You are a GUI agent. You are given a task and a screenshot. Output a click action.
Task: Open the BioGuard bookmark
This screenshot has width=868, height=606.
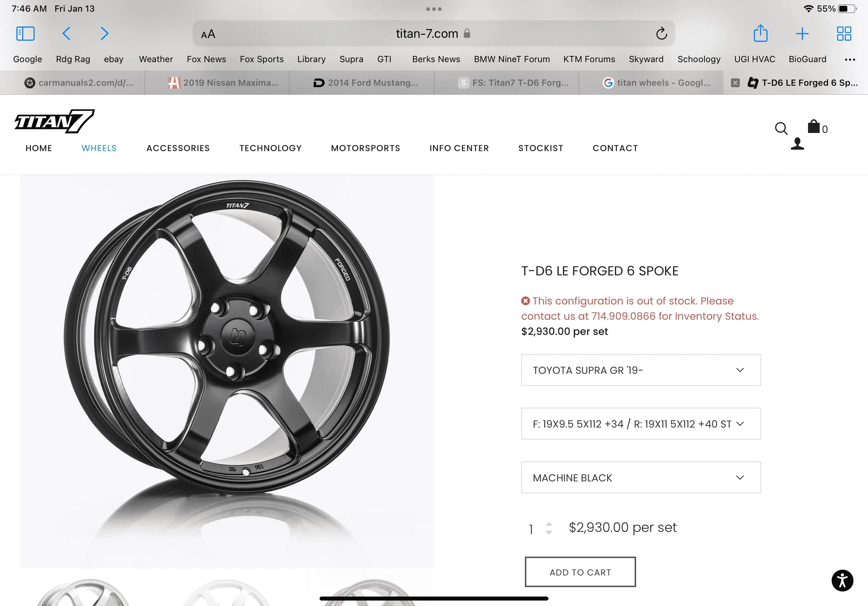807,59
